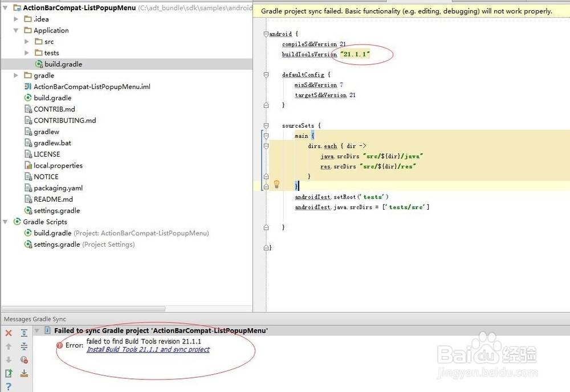This screenshot has width=570, height=392.
Task: Collapse the Gradle Scripts node
Action: pyautogui.click(x=6, y=222)
